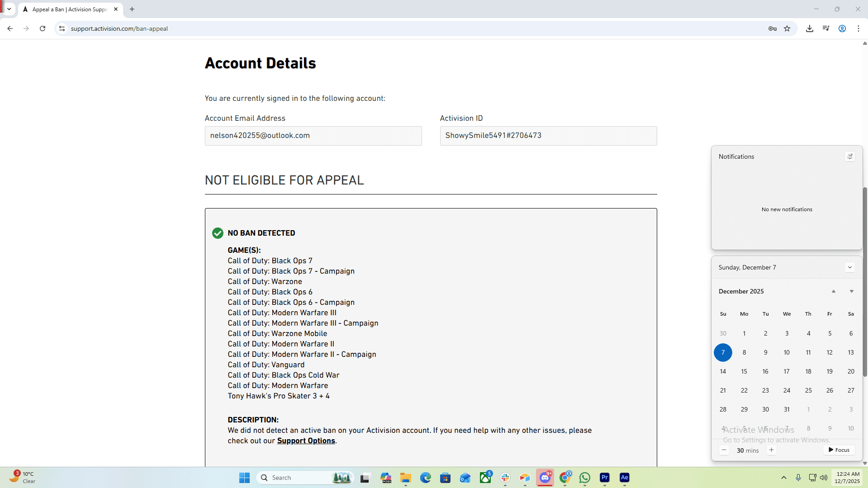Open Adobe After Effects from the taskbar
Screen dimensions: 868x488
(625, 478)
